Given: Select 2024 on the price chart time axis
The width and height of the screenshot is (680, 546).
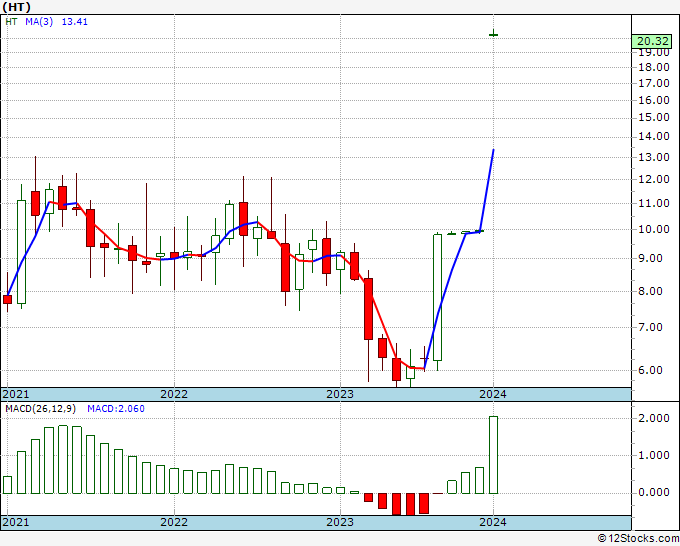Looking at the screenshot, I should [493, 394].
